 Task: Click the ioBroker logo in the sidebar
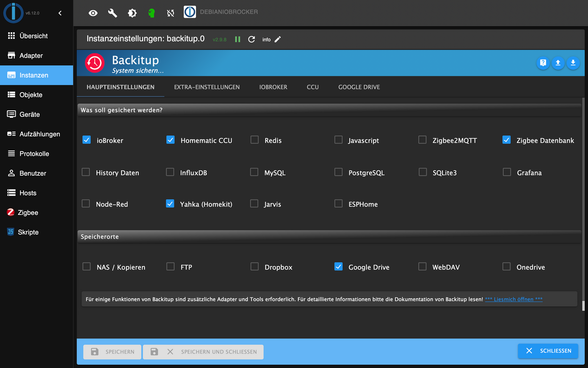point(14,13)
